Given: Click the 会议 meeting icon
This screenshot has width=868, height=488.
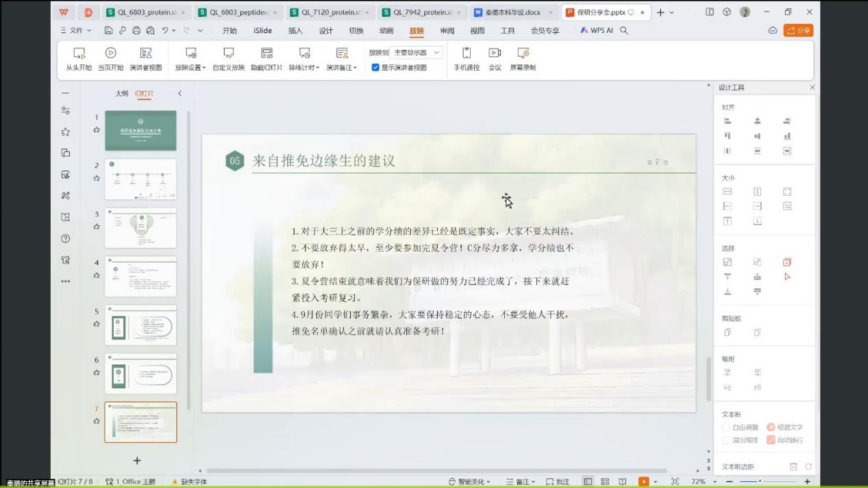Looking at the screenshot, I should click(x=495, y=53).
